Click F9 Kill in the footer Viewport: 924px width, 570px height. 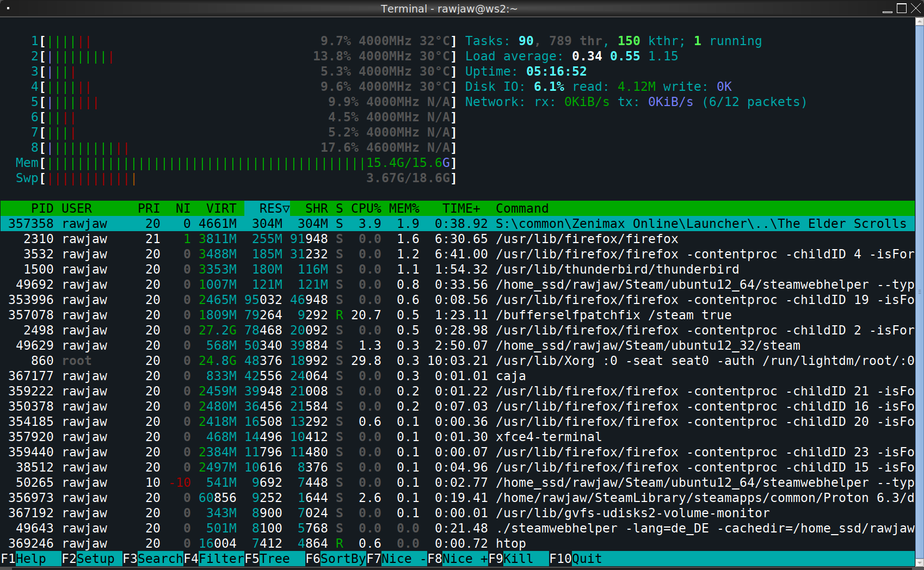pos(519,559)
